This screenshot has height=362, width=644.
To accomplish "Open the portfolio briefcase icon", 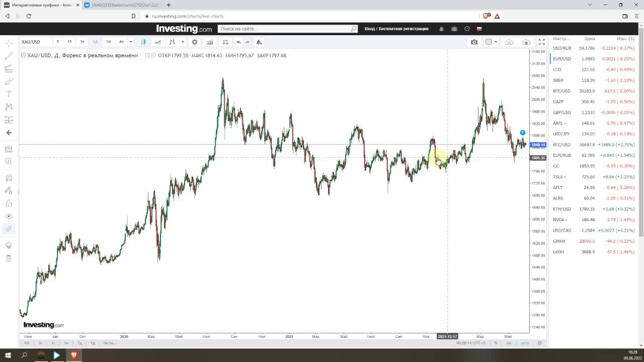I will click(x=454, y=29).
